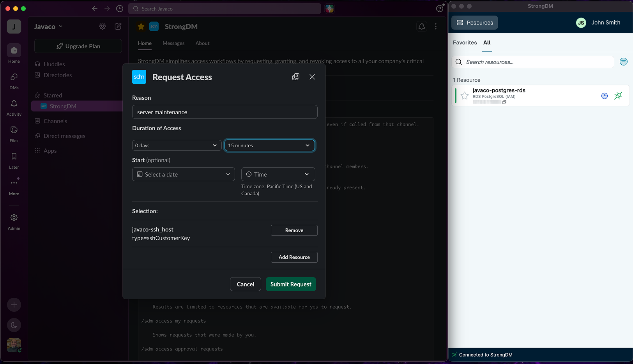Viewport: 633px width, 364px height.
Task: Click clock icon on javaco-postgres-rds
Action: [x=605, y=95]
